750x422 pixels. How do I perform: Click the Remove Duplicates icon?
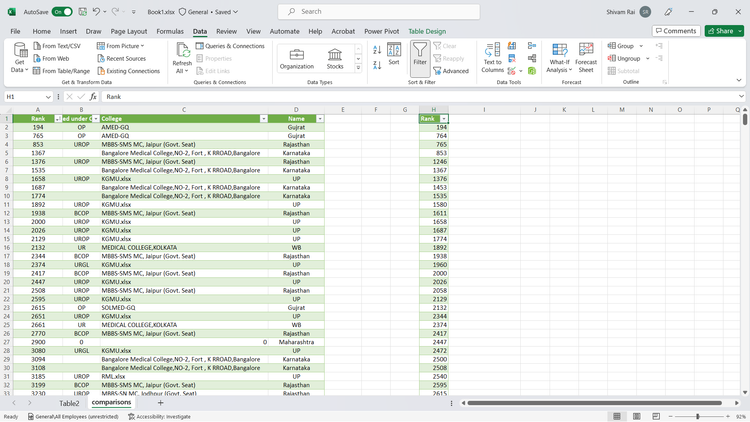click(512, 58)
